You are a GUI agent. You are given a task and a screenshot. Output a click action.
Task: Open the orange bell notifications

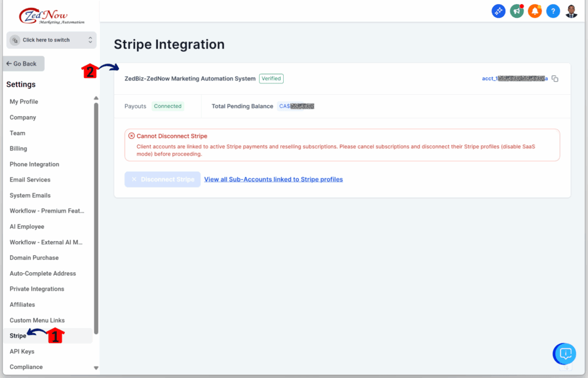coord(535,11)
